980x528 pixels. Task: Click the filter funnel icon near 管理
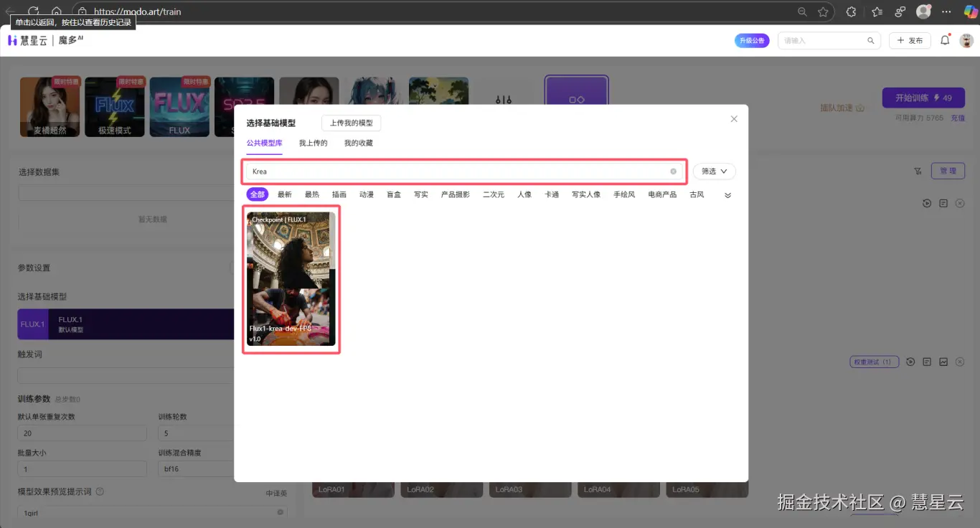(x=918, y=171)
